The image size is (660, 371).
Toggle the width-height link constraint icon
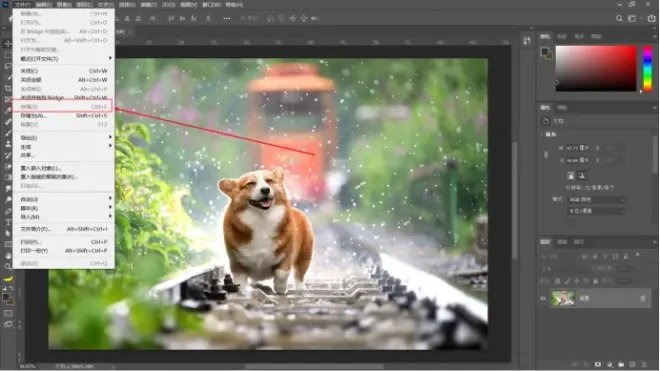click(546, 155)
